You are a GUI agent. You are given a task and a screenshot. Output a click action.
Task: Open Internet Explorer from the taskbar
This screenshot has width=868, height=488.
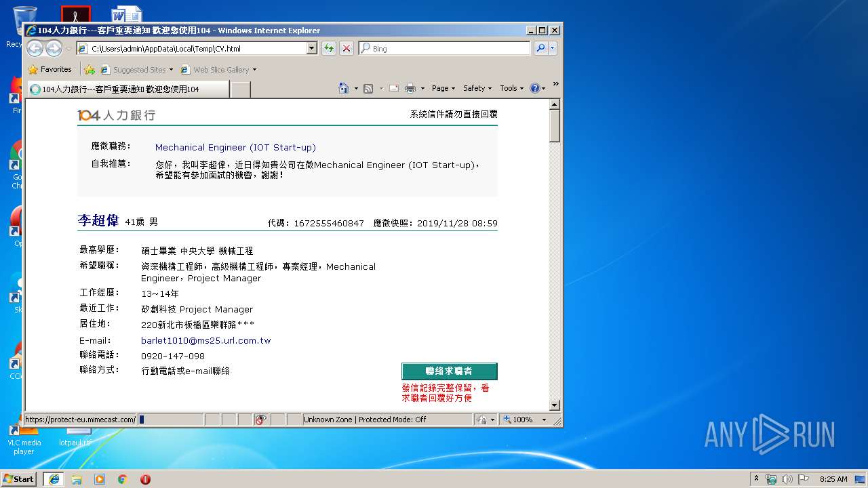coord(54,479)
